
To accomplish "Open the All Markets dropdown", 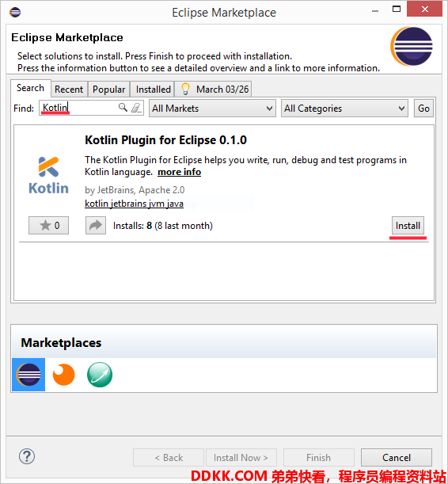I will pos(212,109).
